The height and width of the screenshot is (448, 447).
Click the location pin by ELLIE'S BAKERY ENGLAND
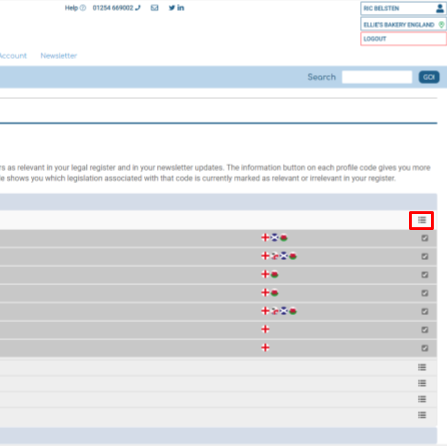pos(441,25)
